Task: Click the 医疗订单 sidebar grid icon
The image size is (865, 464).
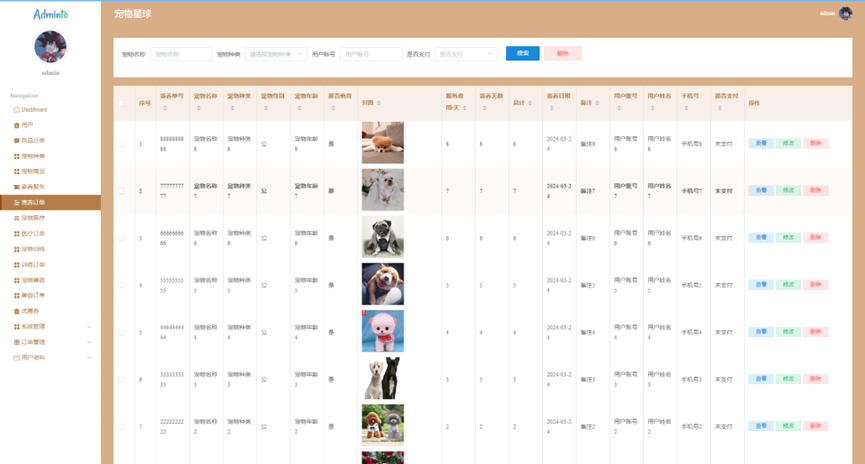Action: pyautogui.click(x=17, y=233)
